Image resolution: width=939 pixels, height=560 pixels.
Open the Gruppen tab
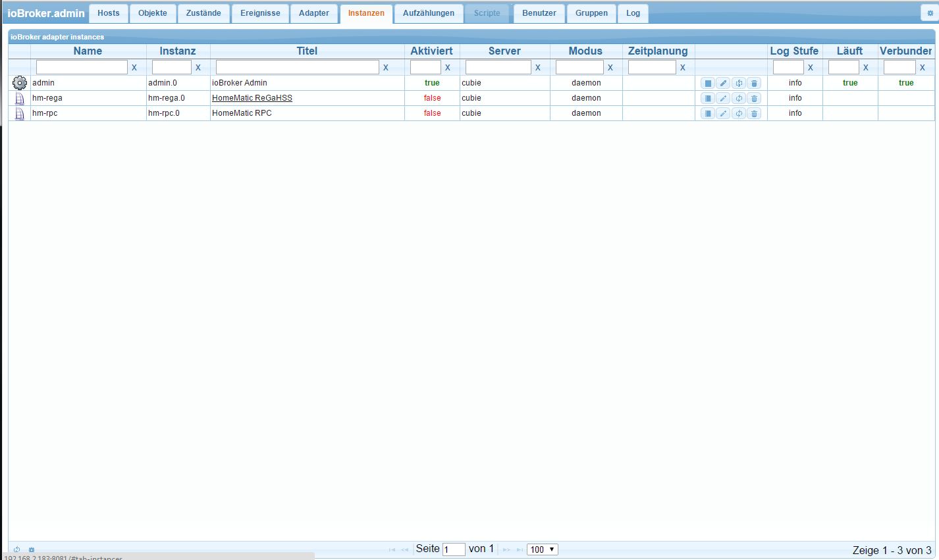point(591,13)
